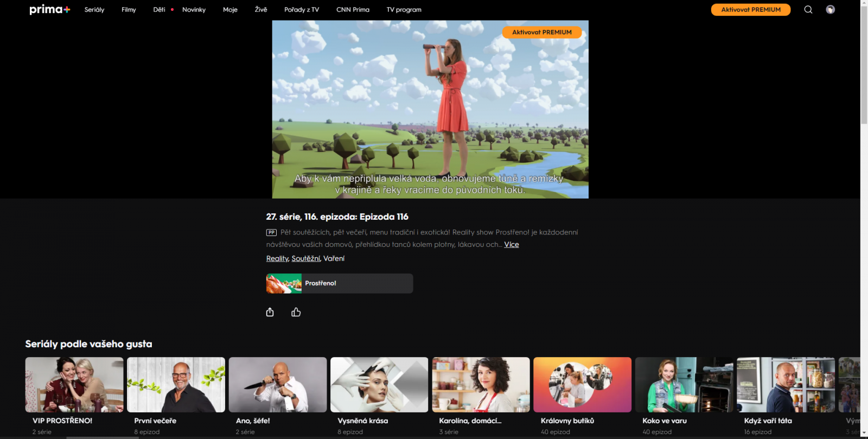Go to CNN Prima
868x439 pixels.
353,10
